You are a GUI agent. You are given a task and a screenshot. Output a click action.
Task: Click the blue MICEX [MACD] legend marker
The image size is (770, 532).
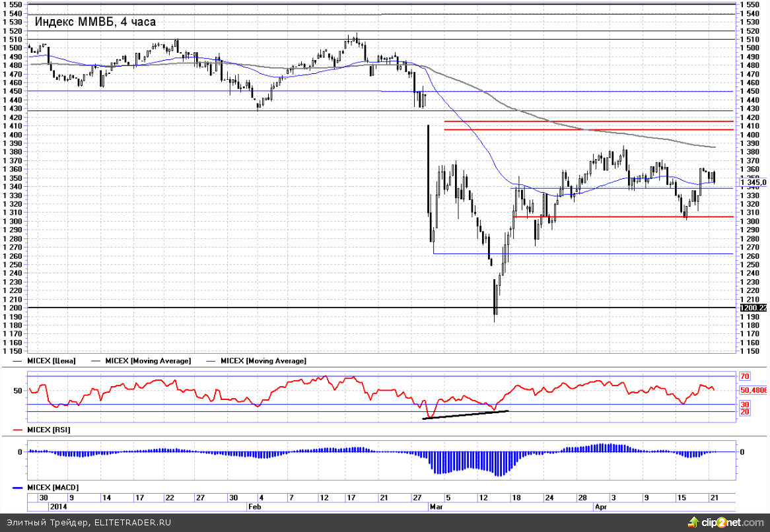[18, 487]
